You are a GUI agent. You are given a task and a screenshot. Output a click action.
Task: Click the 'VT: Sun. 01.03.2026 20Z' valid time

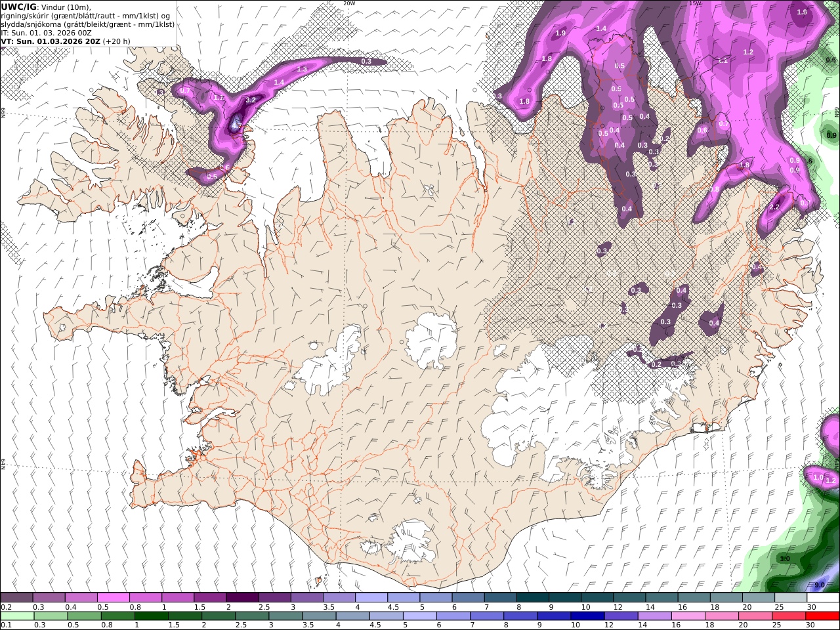click(x=51, y=41)
